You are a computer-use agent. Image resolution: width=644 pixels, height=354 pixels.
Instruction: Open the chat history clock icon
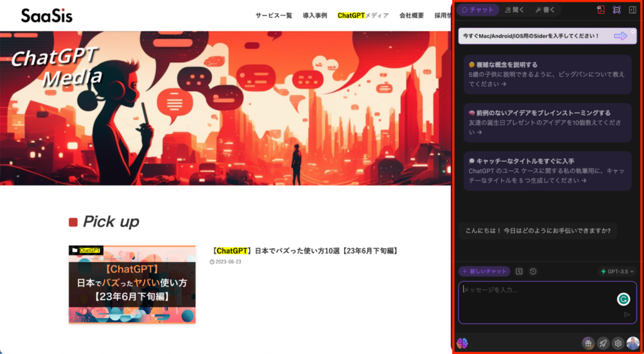[x=533, y=272]
